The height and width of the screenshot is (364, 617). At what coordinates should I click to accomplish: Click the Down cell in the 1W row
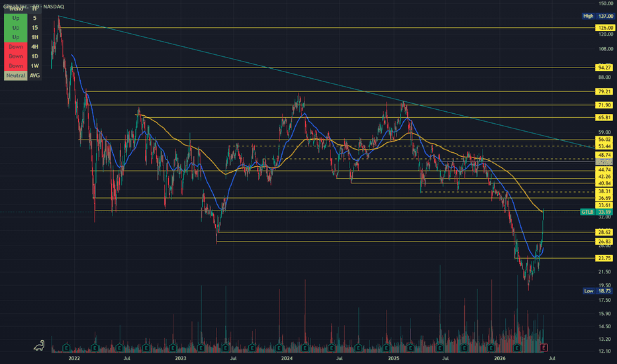16,66
